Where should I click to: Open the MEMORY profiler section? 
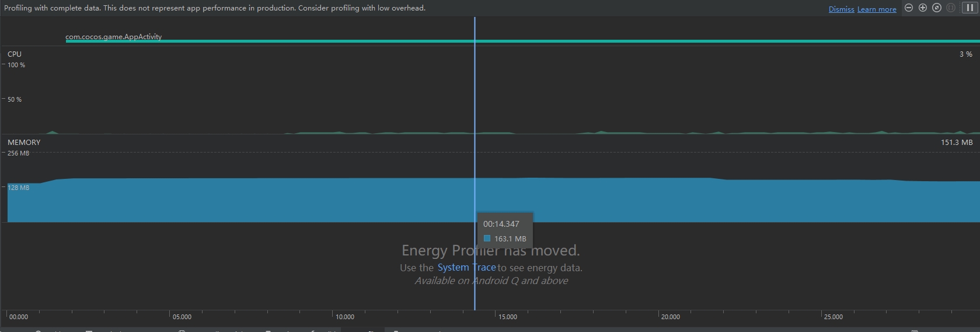click(x=24, y=142)
